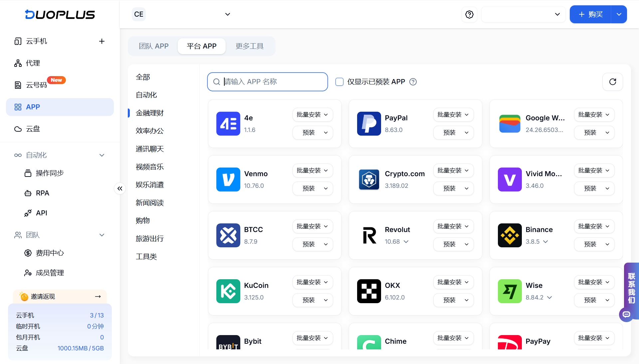Select 工具类 category
639x364 pixels.
pyautogui.click(x=146, y=257)
